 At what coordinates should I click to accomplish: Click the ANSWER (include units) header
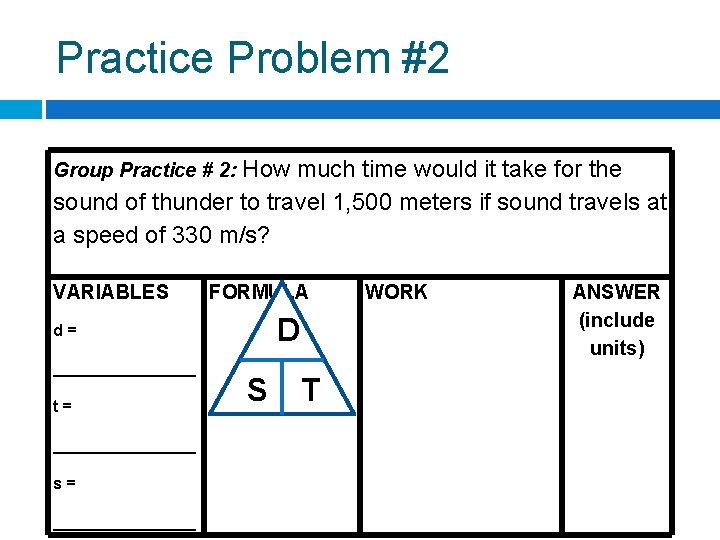[x=616, y=320]
